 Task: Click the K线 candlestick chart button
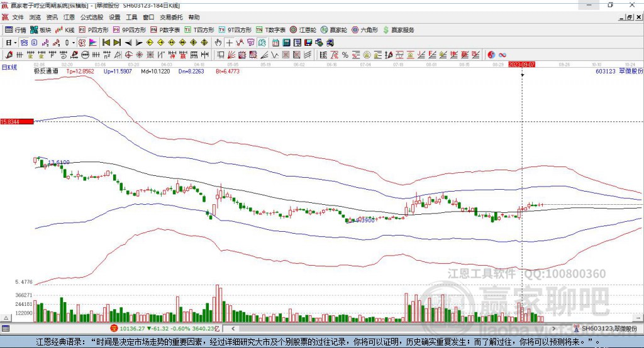[x=65, y=30]
